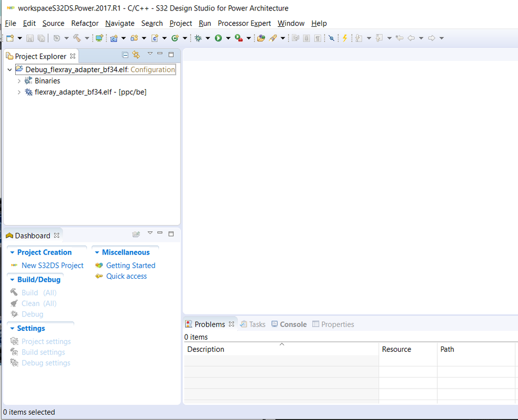
Task: Click the new C source file icon
Action: (155, 38)
